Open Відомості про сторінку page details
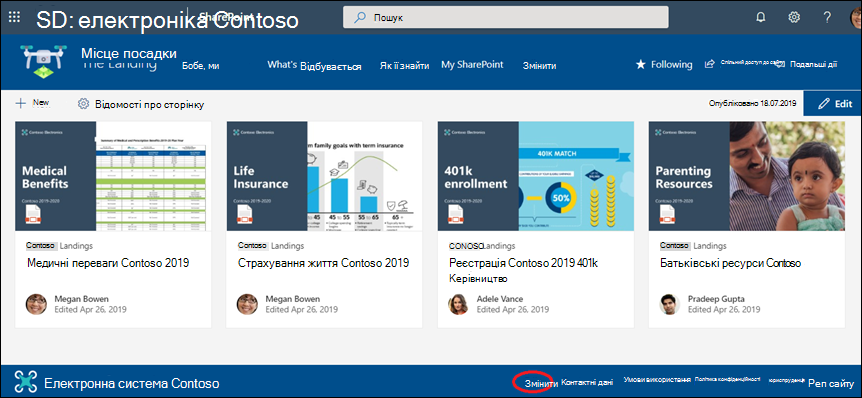The image size is (862, 398). [x=141, y=104]
